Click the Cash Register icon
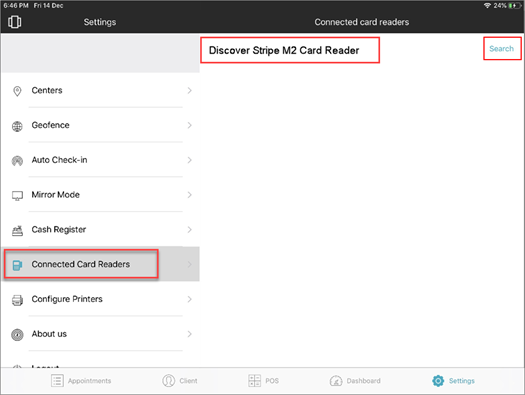 17,231
